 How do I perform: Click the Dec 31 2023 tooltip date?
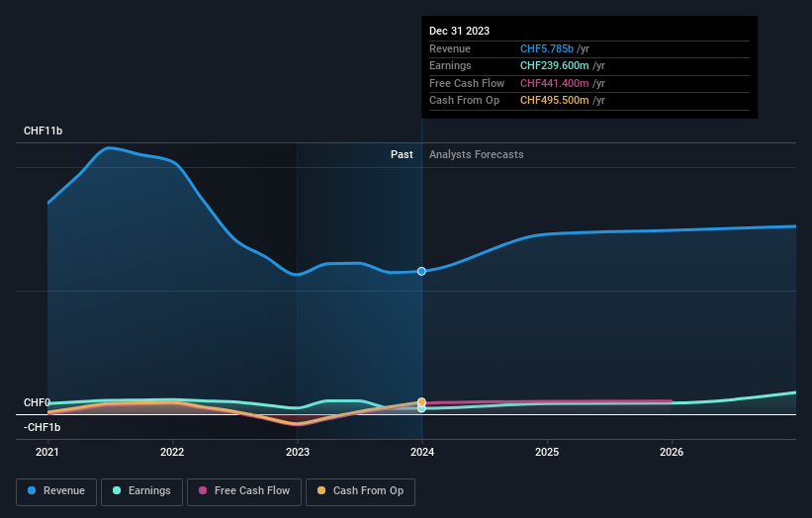pyautogui.click(x=459, y=31)
